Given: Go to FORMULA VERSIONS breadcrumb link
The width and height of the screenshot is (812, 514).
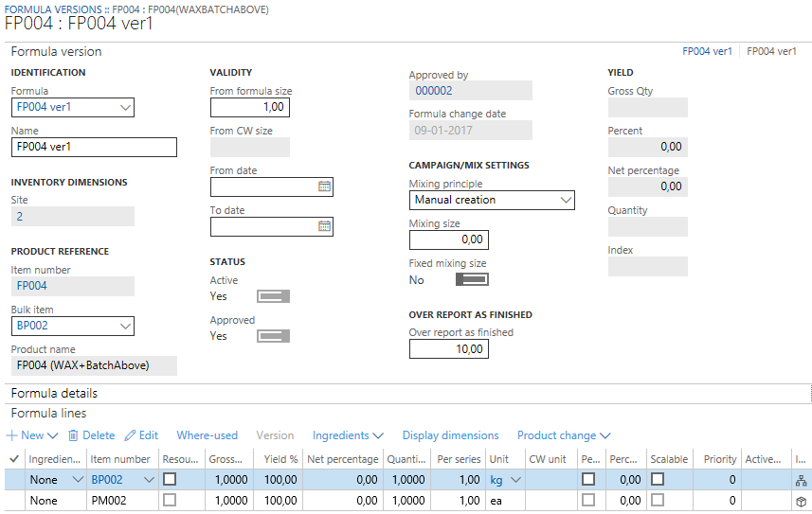Looking at the screenshot, I should coord(53,9).
